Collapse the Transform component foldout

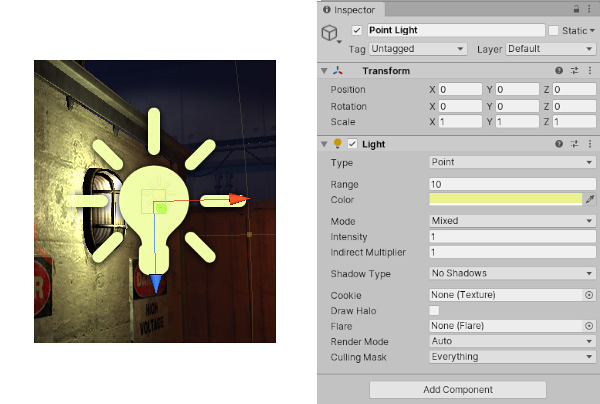click(324, 71)
